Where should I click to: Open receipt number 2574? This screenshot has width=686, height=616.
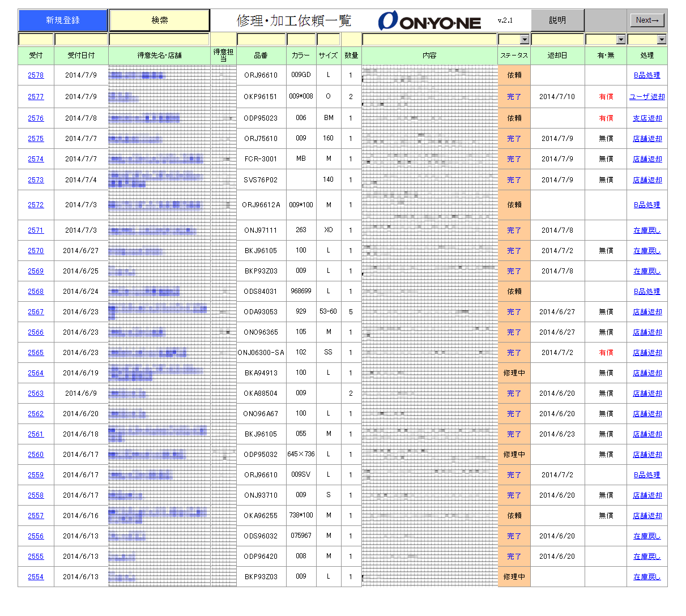pos(36,159)
